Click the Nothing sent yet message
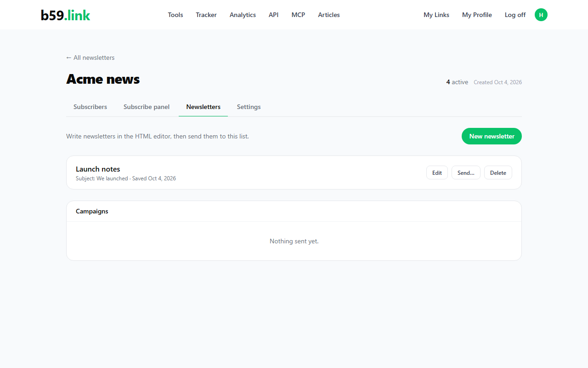588x368 pixels. (x=294, y=241)
